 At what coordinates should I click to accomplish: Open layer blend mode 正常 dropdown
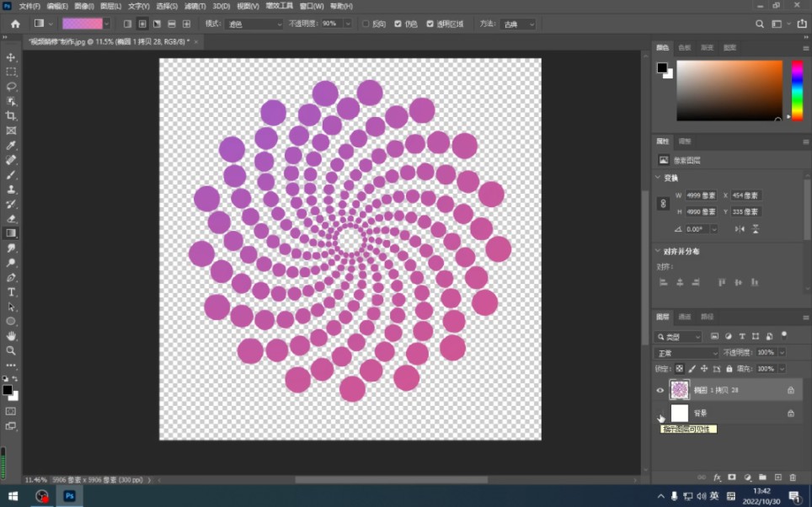tap(686, 352)
